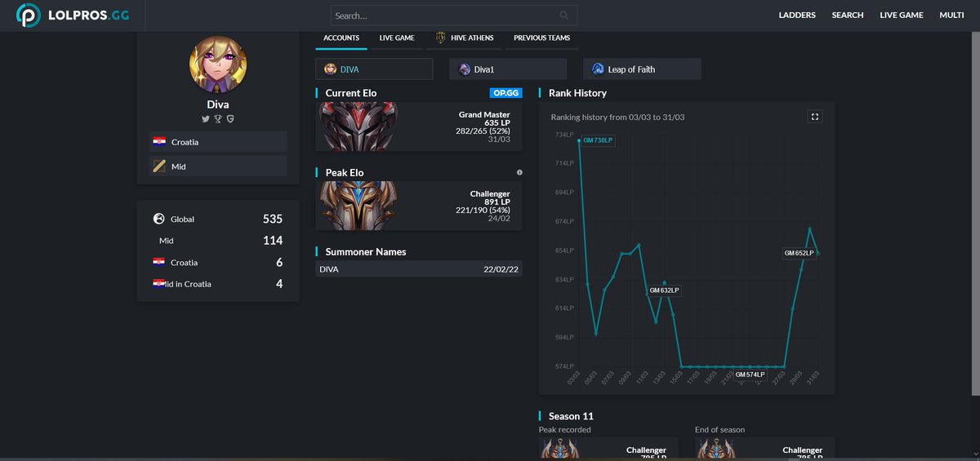980x461 pixels.
Task: Open the G icon link under Diva
Action: tap(230, 119)
